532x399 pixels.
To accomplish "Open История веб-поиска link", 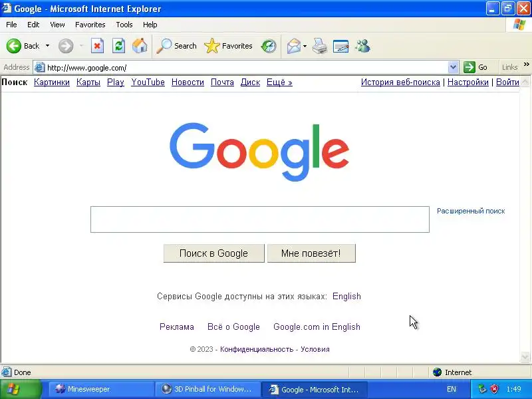I will pos(400,82).
